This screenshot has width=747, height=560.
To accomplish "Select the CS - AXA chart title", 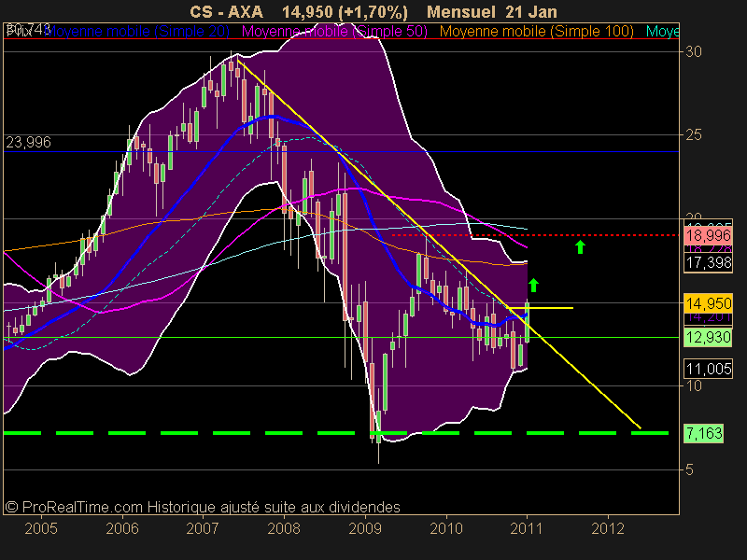I will pos(226,11).
